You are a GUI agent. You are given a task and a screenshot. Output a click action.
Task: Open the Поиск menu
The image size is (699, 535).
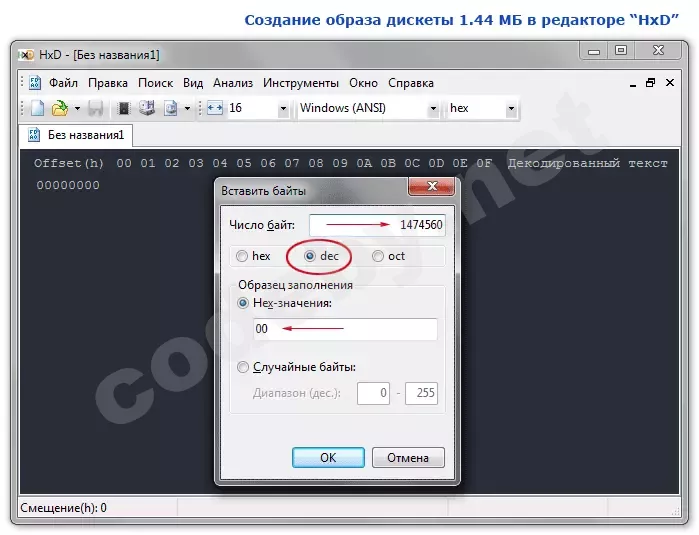pos(156,83)
